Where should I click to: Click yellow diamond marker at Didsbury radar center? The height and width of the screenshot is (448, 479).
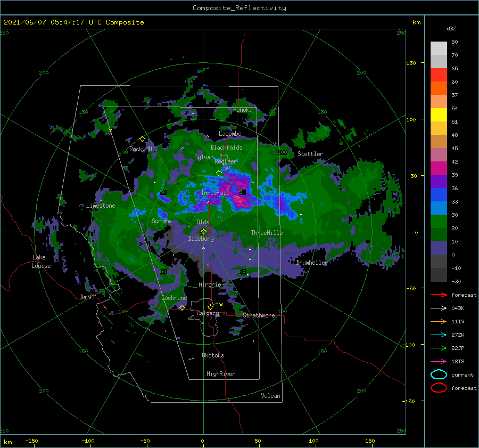(203, 232)
